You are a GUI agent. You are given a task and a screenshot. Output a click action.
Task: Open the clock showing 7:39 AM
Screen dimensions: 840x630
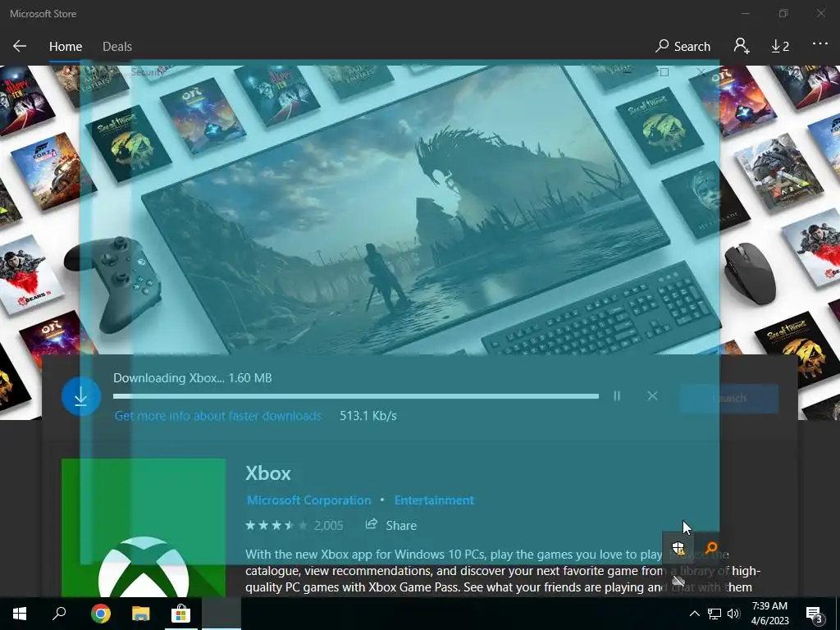click(x=769, y=614)
